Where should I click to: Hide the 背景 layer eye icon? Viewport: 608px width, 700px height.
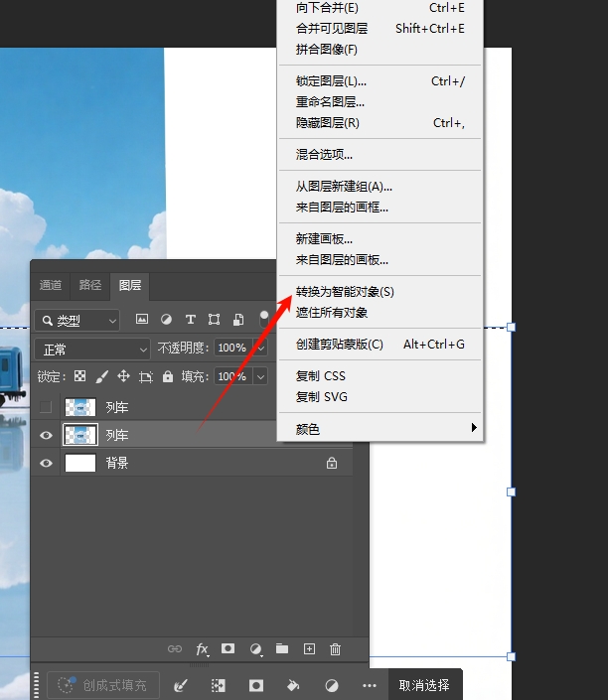pos(46,463)
